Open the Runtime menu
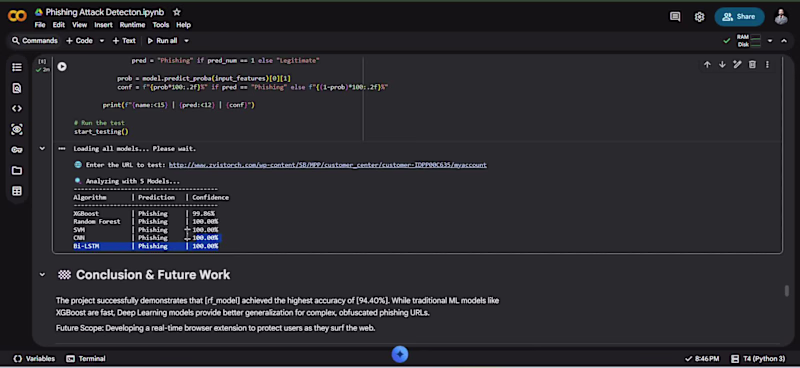Image resolution: width=800 pixels, height=368 pixels. pyautogui.click(x=132, y=25)
